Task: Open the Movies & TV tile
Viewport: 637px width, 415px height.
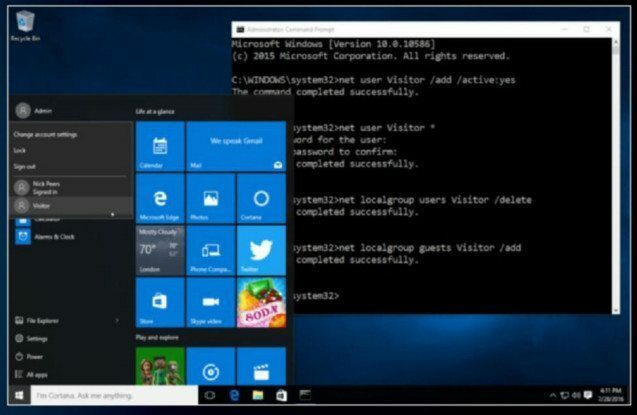Action: pyautogui.click(x=261, y=366)
